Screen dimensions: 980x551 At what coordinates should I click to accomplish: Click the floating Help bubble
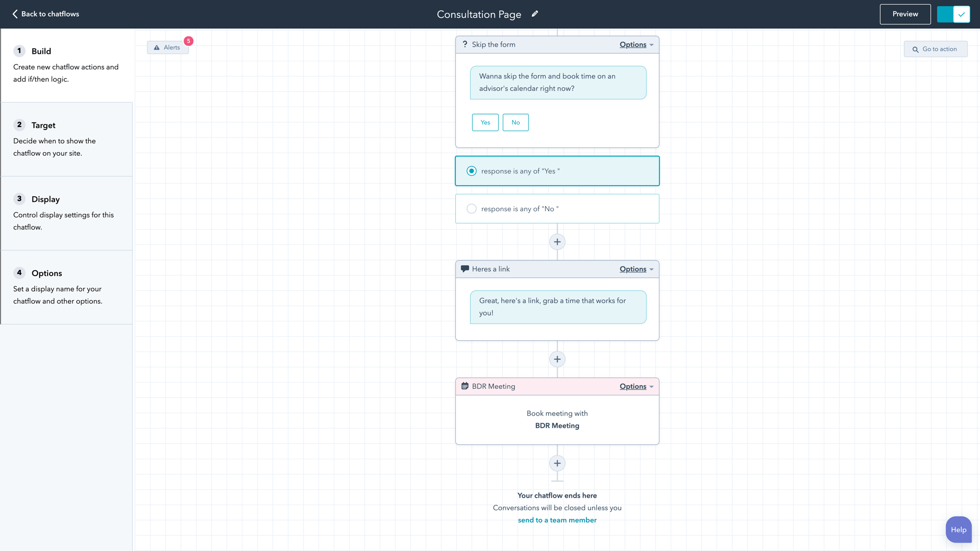tap(958, 529)
